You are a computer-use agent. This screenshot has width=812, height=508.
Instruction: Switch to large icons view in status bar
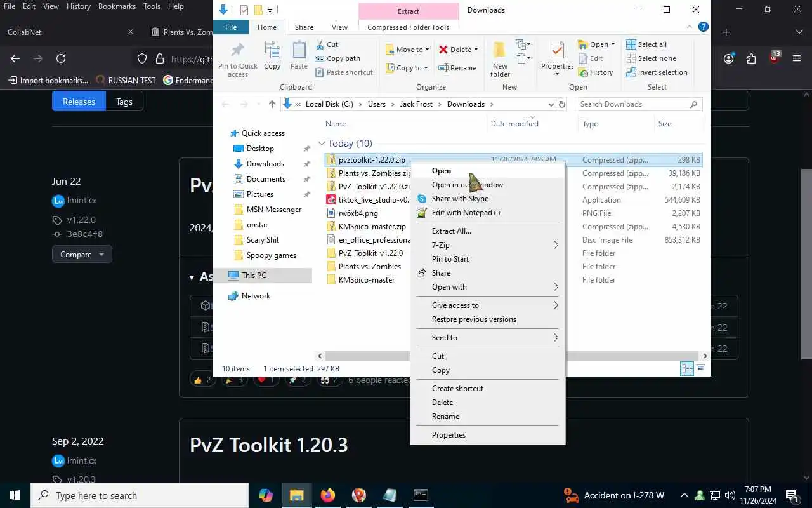coord(701,369)
